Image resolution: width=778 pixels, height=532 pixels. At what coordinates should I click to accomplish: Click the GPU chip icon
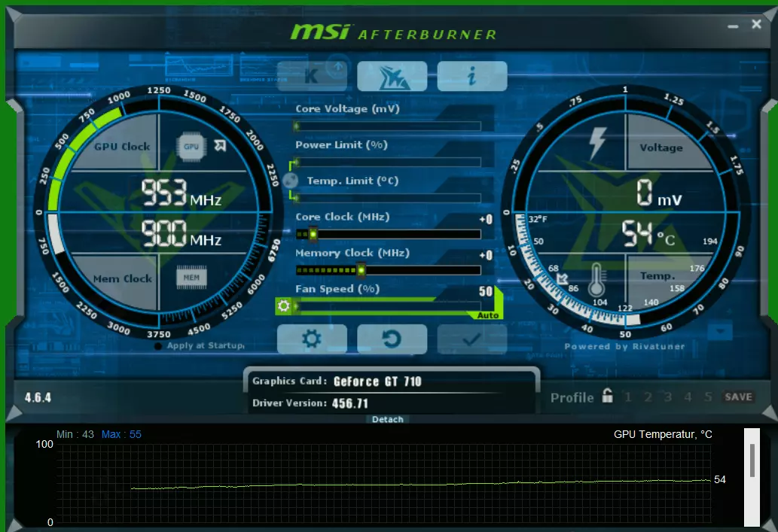tap(191, 147)
